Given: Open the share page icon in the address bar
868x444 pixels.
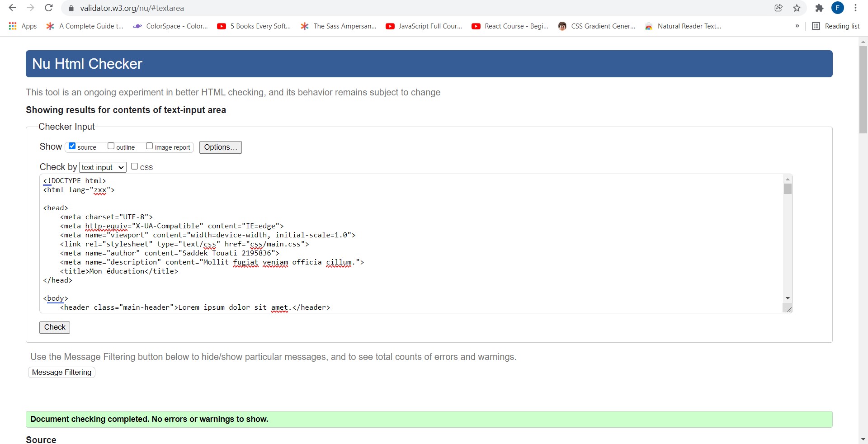Looking at the screenshot, I should pos(778,8).
